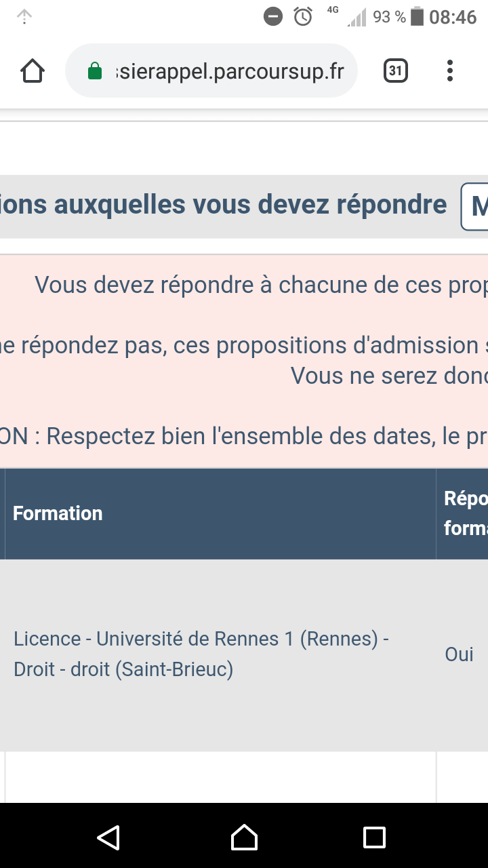488x868 pixels.
Task: Click the Formation column header
Action: point(58,513)
